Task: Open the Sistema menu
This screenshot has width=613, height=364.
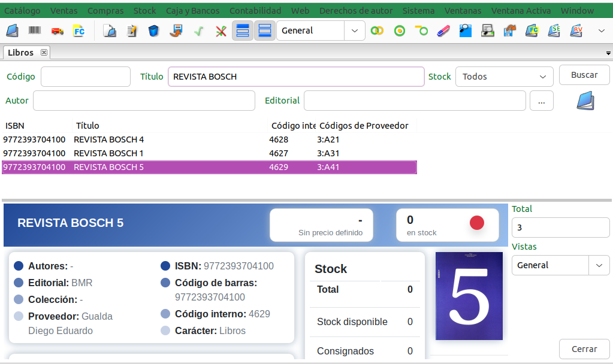Action: coord(418,11)
